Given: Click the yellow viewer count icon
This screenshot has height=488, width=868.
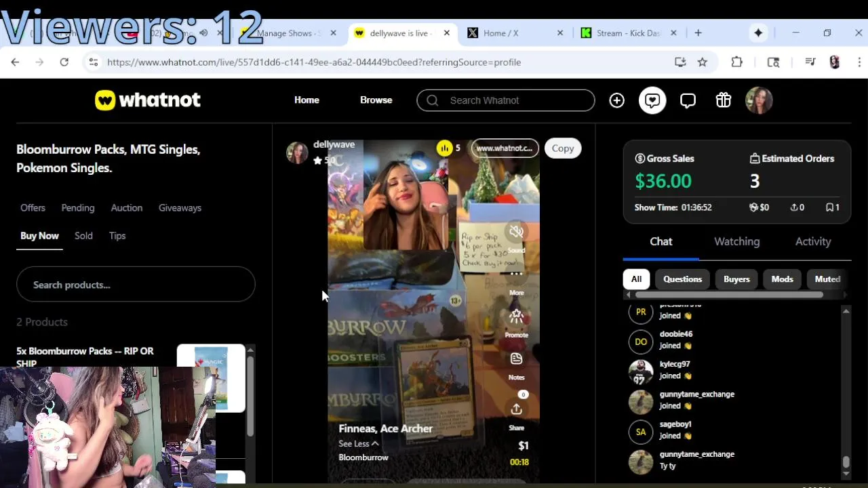Looking at the screenshot, I should (444, 148).
